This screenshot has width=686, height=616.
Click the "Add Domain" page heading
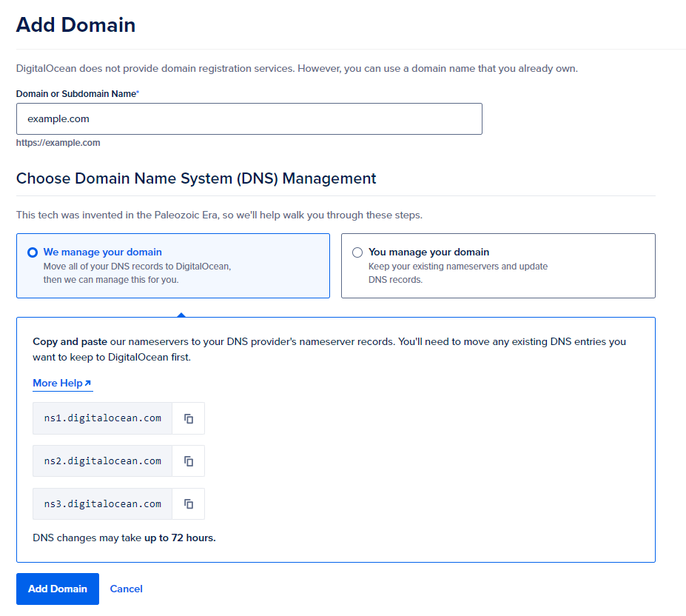75,25
